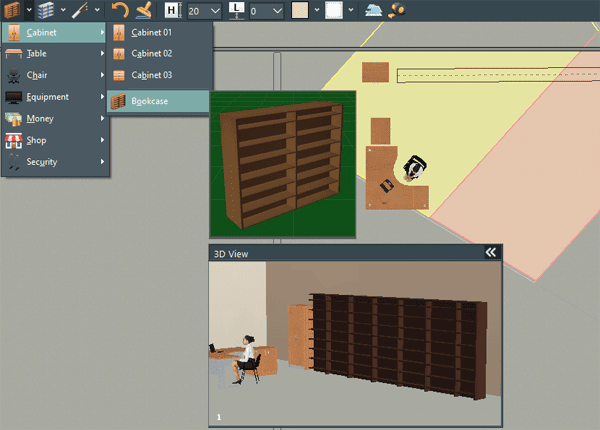Click the furniture library icon in toolbar

12,10
